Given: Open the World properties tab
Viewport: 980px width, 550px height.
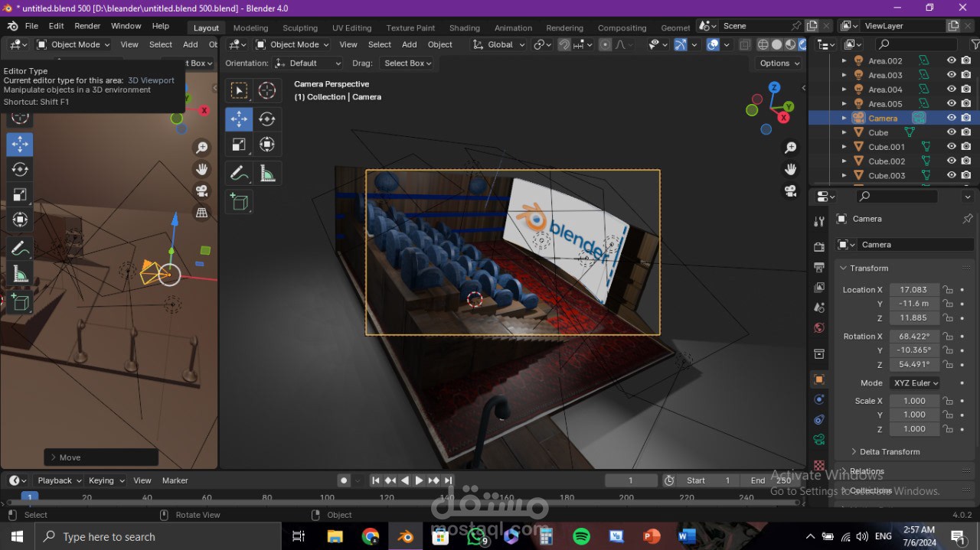Looking at the screenshot, I should [819, 328].
